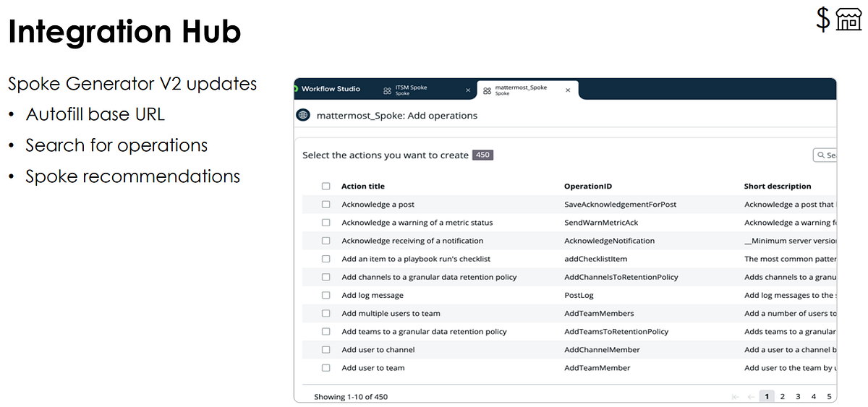Go to page 5
Image resolution: width=868 pixels, height=407 pixels.
coord(829,396)
